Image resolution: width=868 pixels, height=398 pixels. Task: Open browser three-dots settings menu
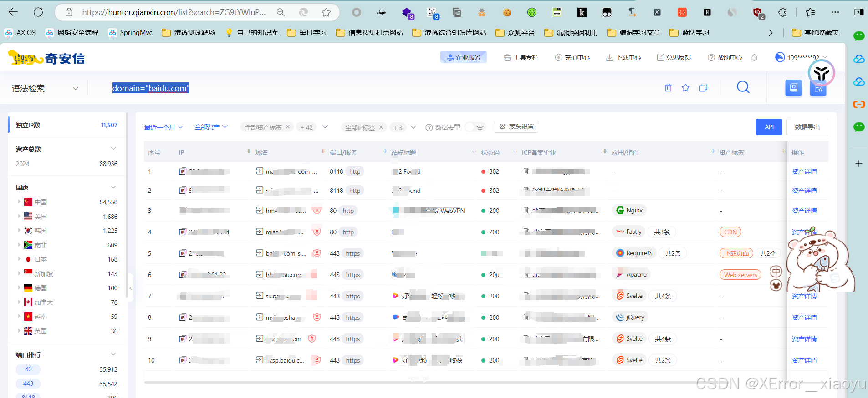(835, 12)
